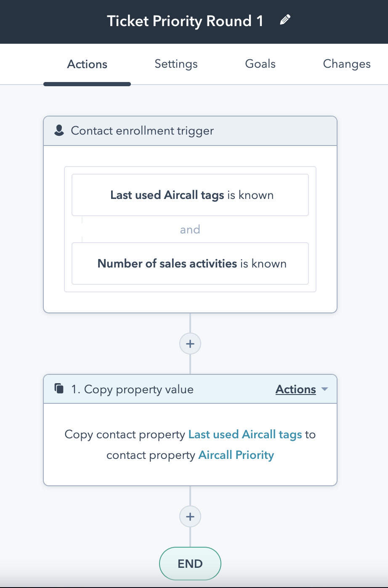
Task: Open the 'Last used Aircall tags is known' filter
Action: [x=190, y=195]
